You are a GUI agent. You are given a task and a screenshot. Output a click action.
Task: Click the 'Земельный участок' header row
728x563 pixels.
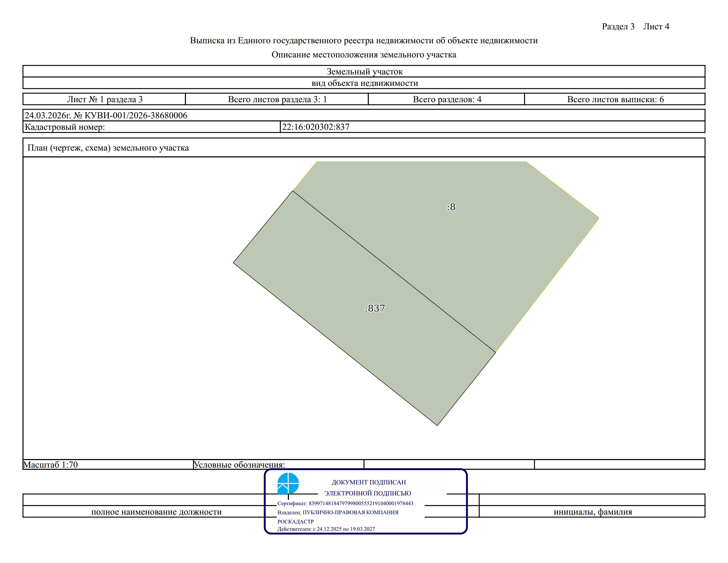(x=364, y=71)
